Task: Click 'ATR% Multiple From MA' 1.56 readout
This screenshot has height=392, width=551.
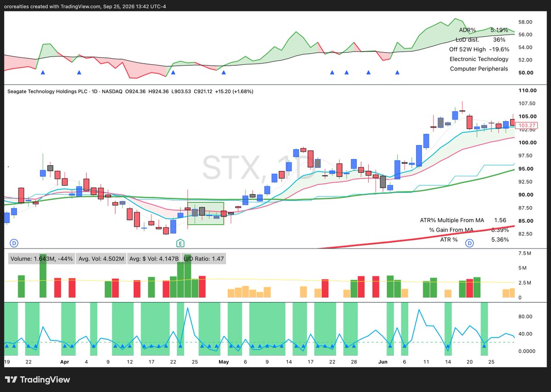Action: click(464, 220)
